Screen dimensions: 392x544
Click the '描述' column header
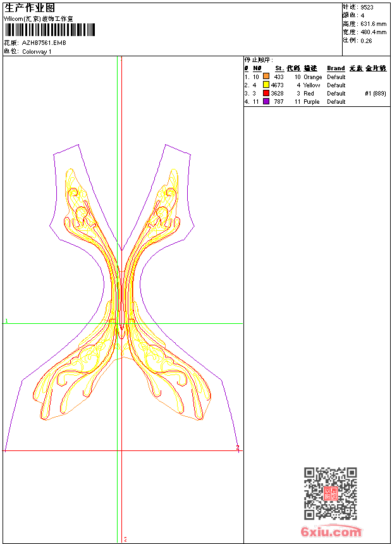pos(310,68)
